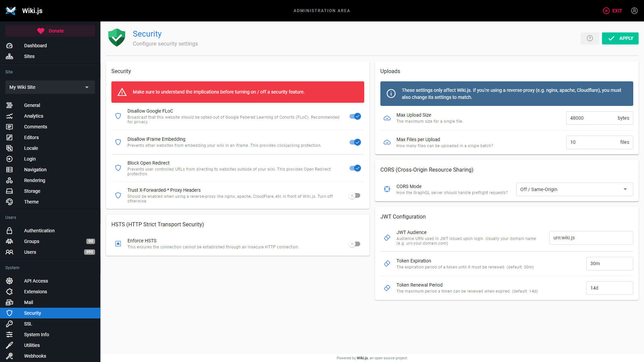Click the JWT Audience input field

coord(591,238)
